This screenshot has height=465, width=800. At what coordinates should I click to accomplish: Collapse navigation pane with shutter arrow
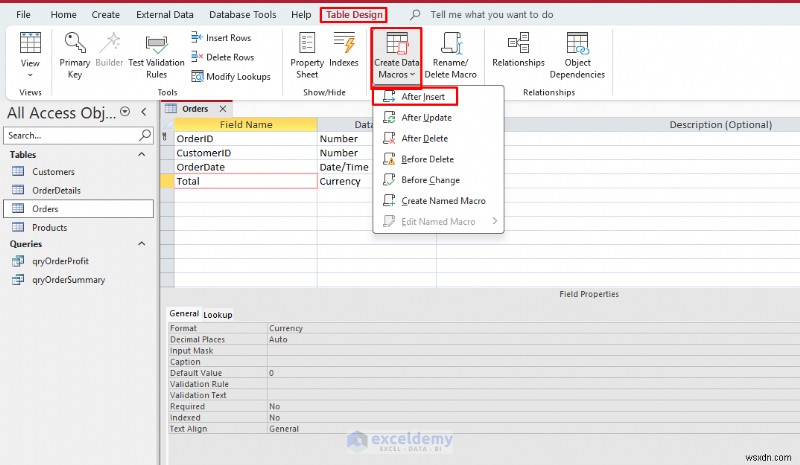pos(144,112)
